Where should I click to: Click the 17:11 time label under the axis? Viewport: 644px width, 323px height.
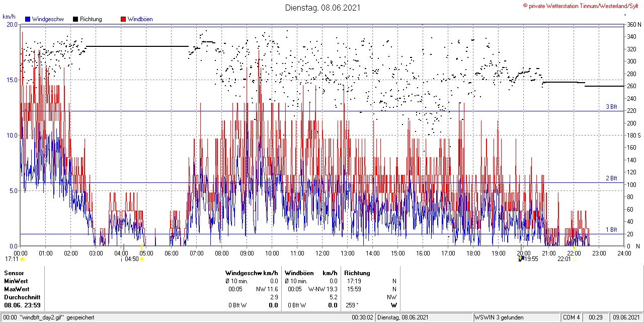pos(12,259)
